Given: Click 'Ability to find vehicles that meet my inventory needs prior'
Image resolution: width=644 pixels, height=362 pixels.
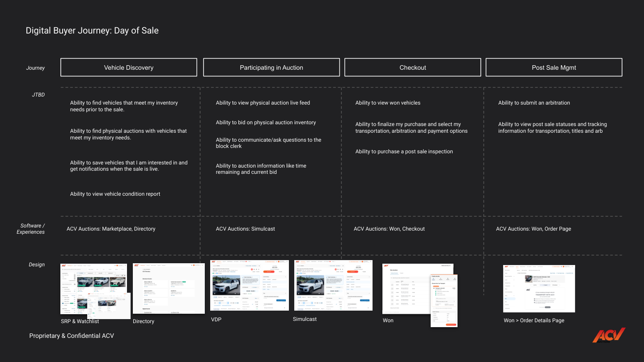Looking at the screenshot, I should [124, 106].
